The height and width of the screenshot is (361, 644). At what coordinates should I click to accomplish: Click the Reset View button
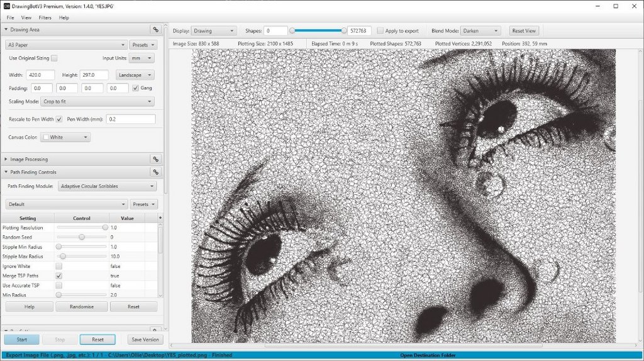click(x=524, y=31)
